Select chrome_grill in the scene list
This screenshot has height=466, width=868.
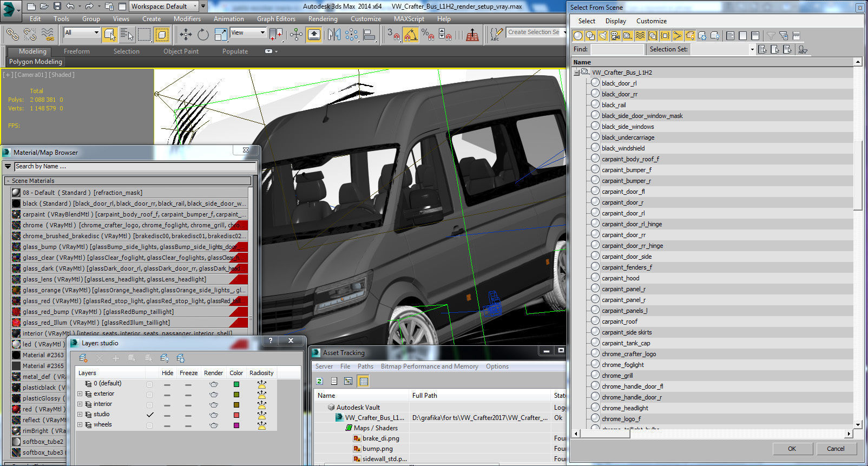tap(617, 376)
